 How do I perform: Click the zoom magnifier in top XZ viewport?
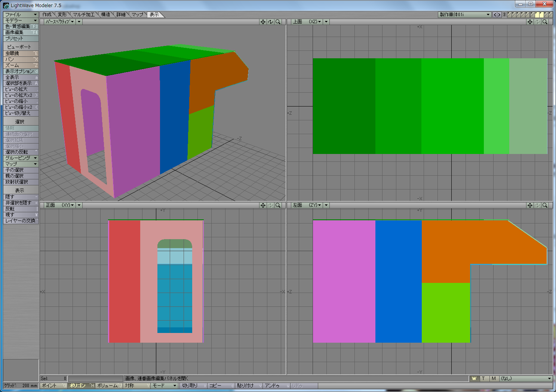coord(545,22)
